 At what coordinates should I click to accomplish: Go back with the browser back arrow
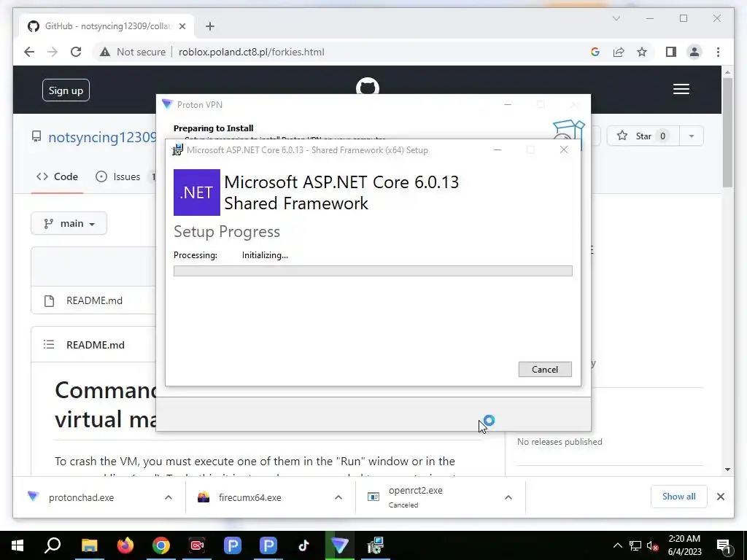tap(29, 52)
